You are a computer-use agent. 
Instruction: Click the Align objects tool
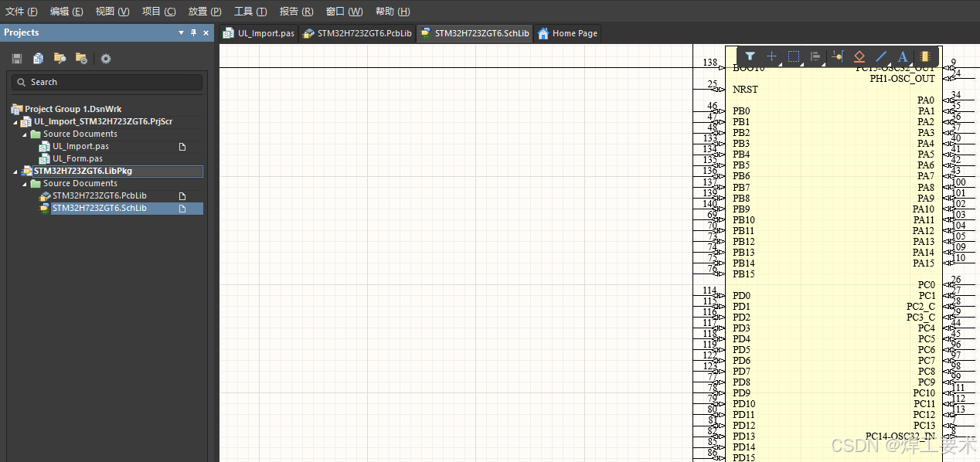click(x=815, y=56)
